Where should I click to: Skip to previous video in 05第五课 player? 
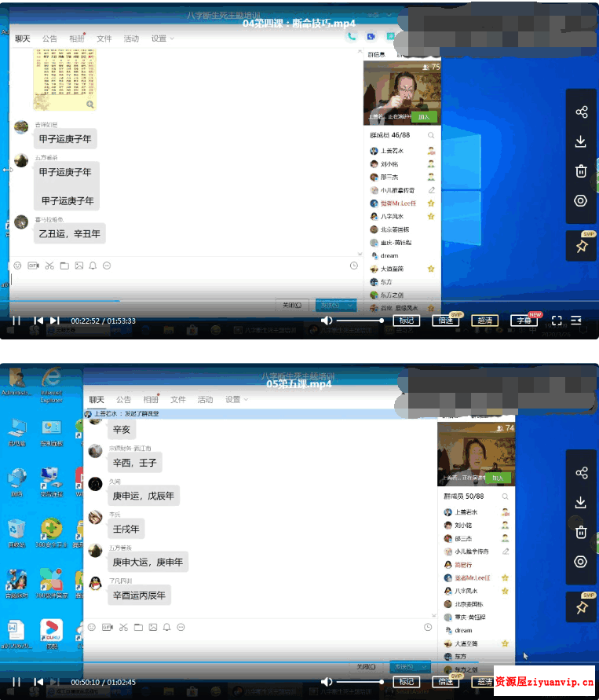38,682
